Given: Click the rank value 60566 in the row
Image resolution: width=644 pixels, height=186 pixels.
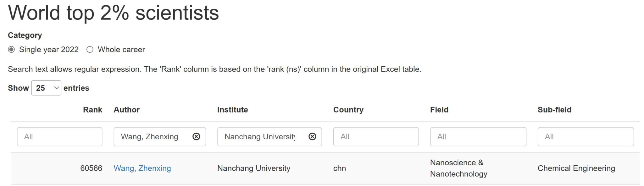Looking at the screenshot, I should tap(91, 168).
